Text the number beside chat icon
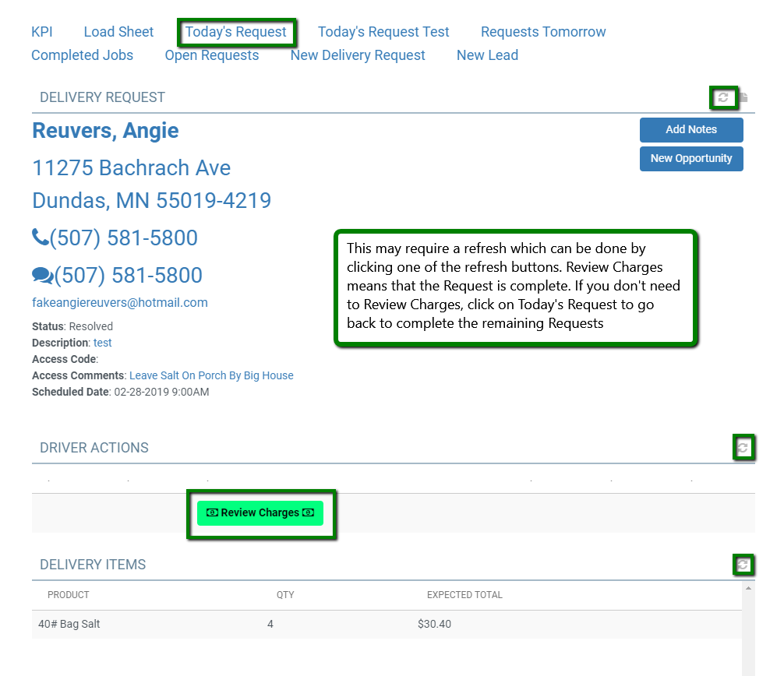 pyautogui.click(x=128, y=275)
